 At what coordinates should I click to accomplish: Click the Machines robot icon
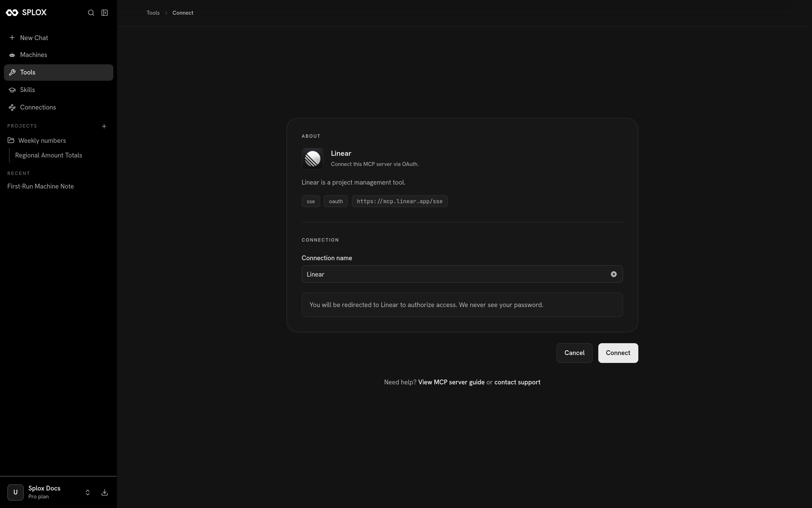[x=12, y=55]
